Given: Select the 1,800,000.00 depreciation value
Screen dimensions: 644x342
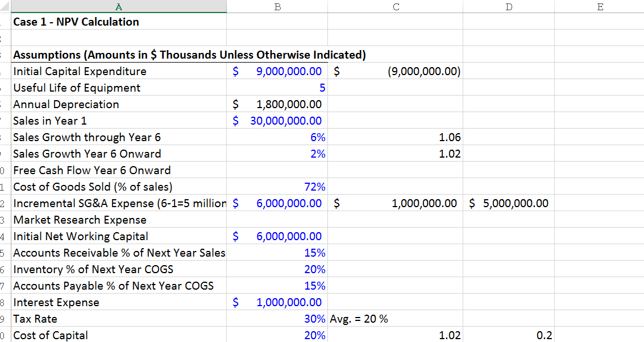Looking at the screenshot, I should [277, 104].
